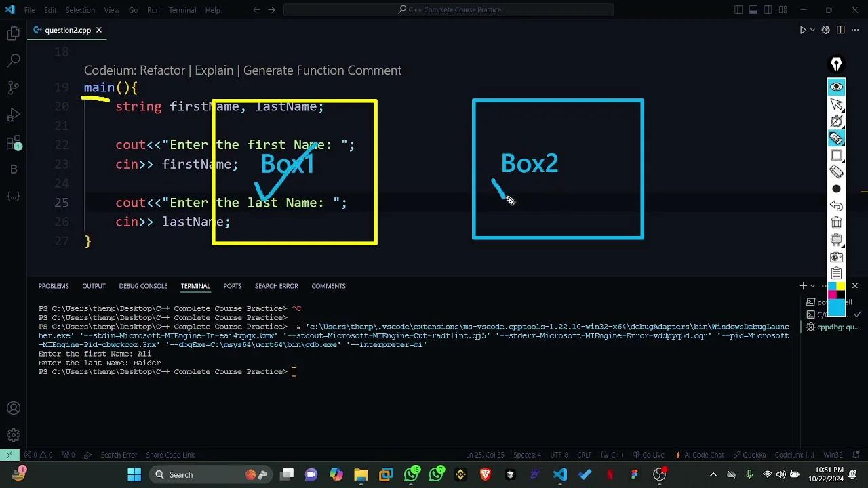Click Share Code Link in the status bar

[x=170, y=455]
